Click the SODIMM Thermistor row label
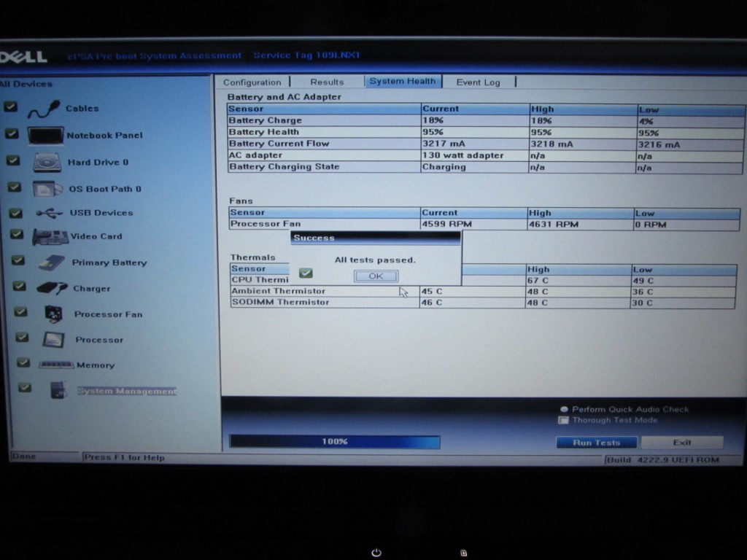The height and width of the screenshot is (560, 747). coord(281,303)
